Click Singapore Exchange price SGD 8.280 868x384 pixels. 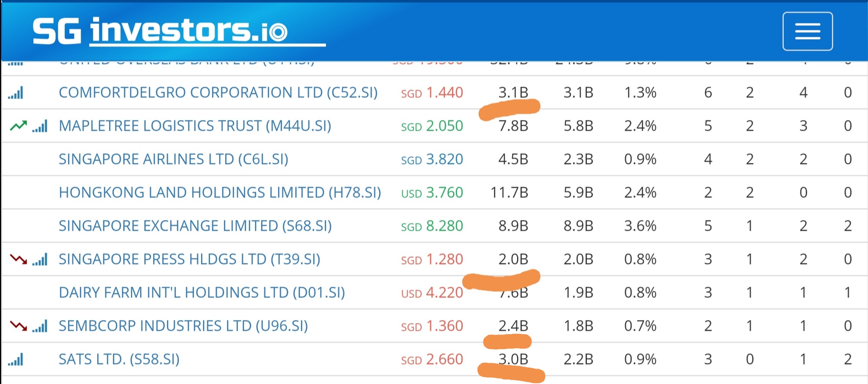pyautogui.click(x=432, y=226)
